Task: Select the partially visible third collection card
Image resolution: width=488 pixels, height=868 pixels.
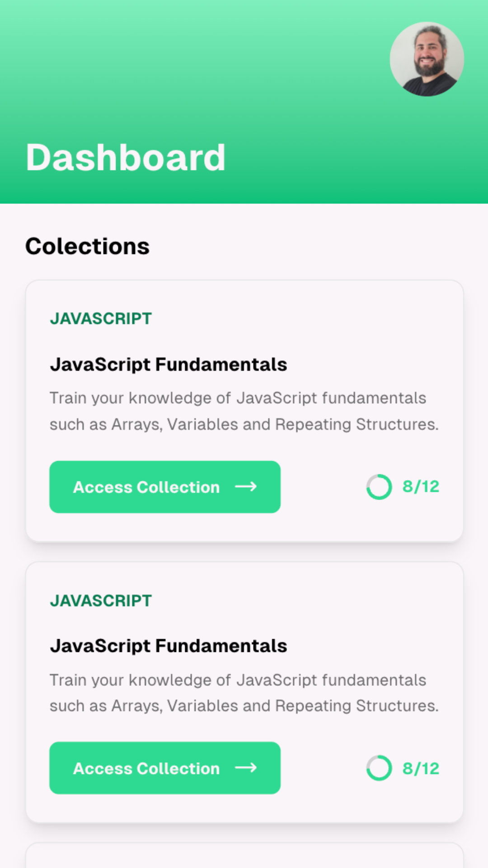Action: tap(244, 856)
